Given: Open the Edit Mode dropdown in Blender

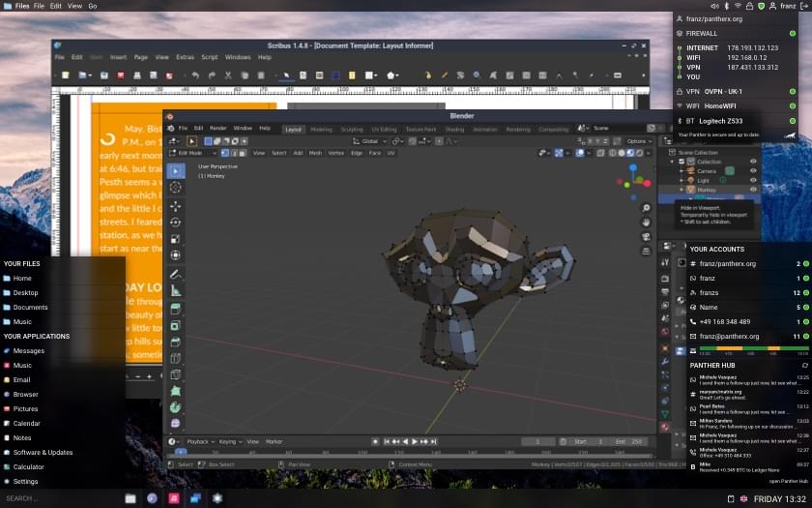Looking at the screenshot, I should (x=192, y=153).
